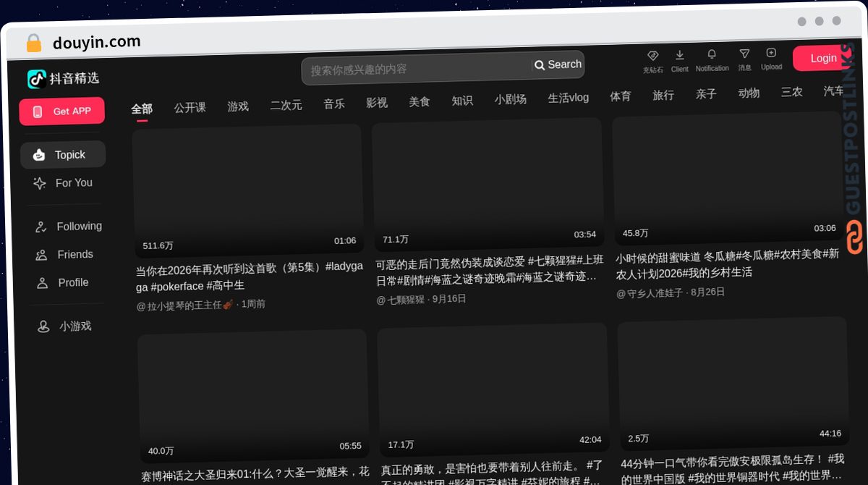Select the 动物 category tab
This screenshot has height=485, width=868.
[x=749, y=93]
